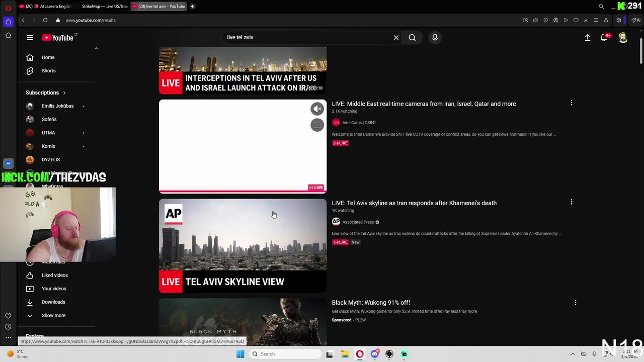Open Opera easy setup sliders icon

click(596, 20)
